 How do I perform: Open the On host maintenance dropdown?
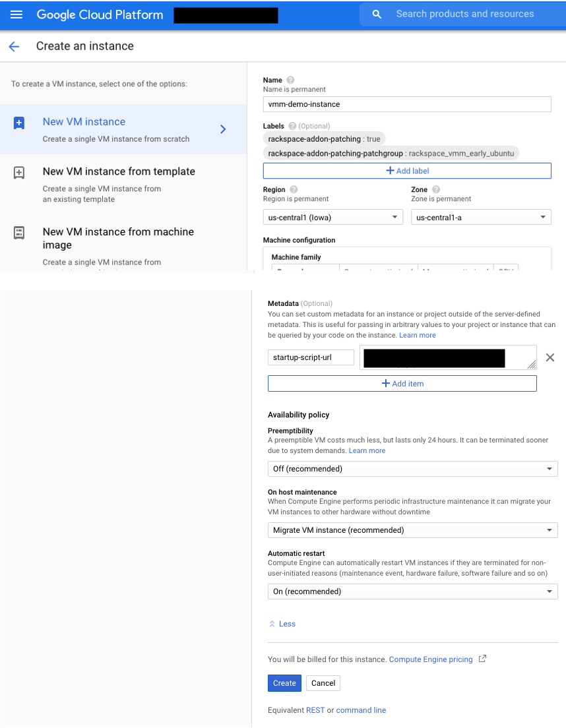click(412, 530)
